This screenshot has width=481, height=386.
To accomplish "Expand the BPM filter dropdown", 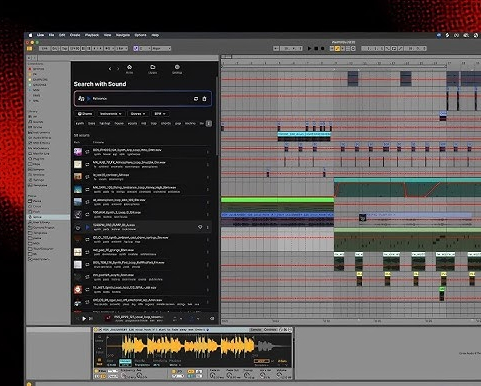I will (x=160, y=114).
